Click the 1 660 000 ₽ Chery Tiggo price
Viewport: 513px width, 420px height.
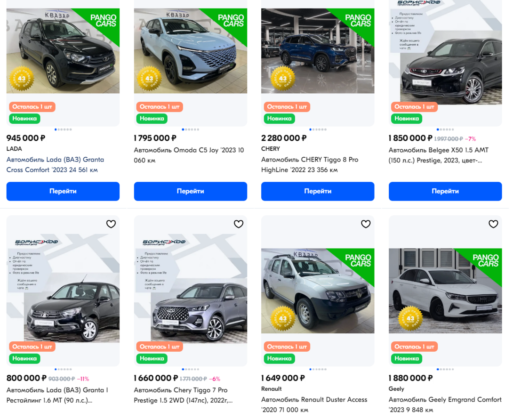155,378
